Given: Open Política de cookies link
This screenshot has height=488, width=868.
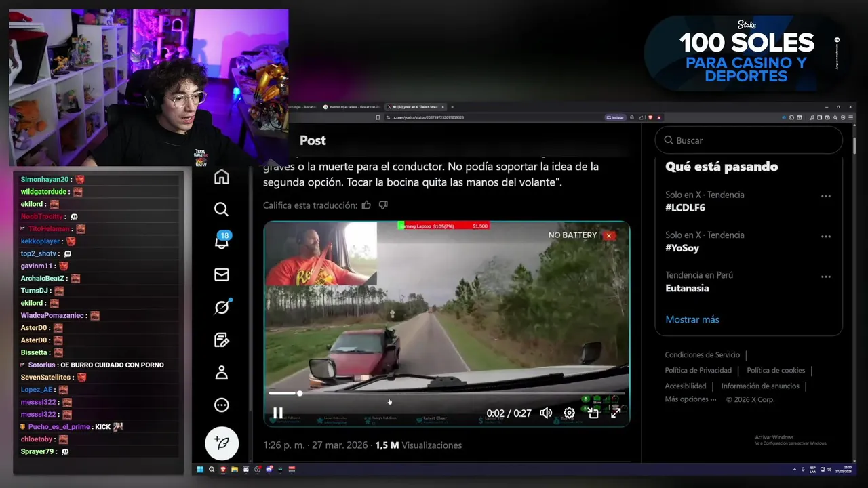Looking at the screenshot, I should [x=776, y=371].
